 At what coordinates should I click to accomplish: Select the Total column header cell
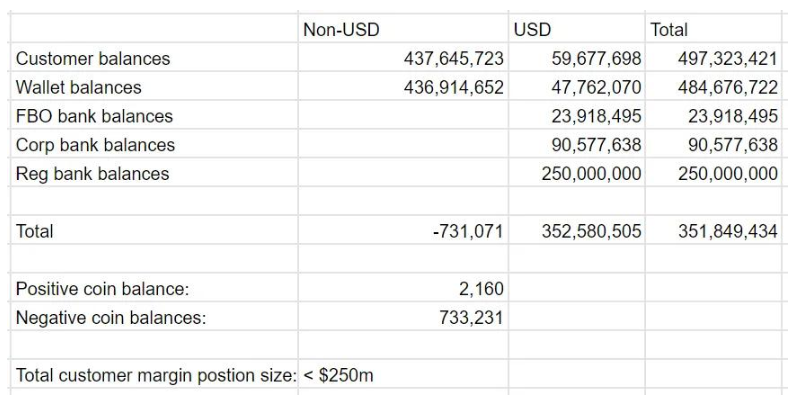[713, 29]
